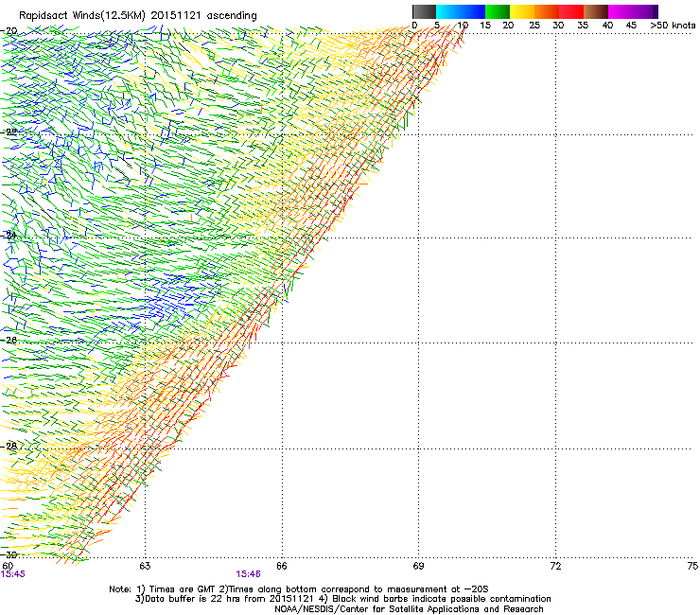The image size is (700, 615).
Task: Click the '-20' latitude axis label
Action: point(9,31)
